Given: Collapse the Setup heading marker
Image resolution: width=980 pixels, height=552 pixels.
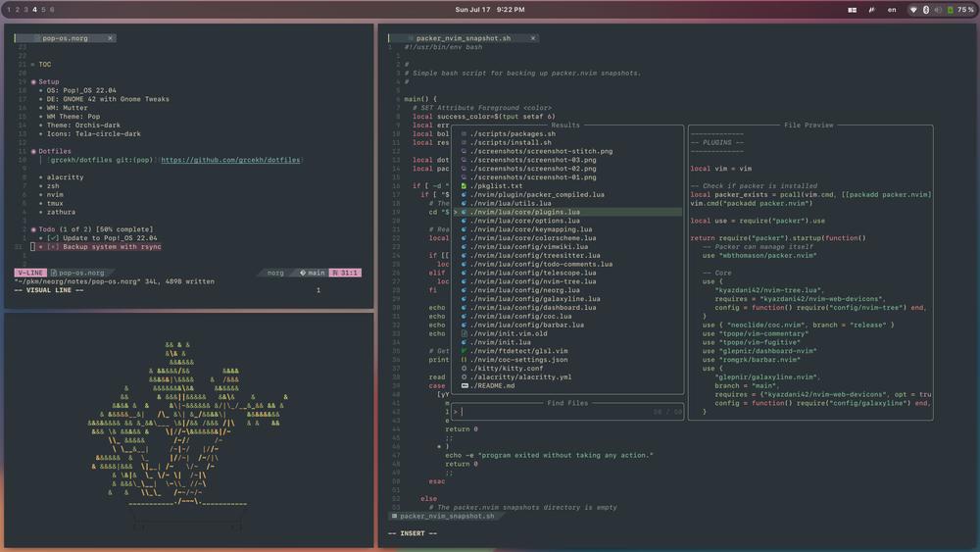Looking at the screenshot, I should (33, 82).
